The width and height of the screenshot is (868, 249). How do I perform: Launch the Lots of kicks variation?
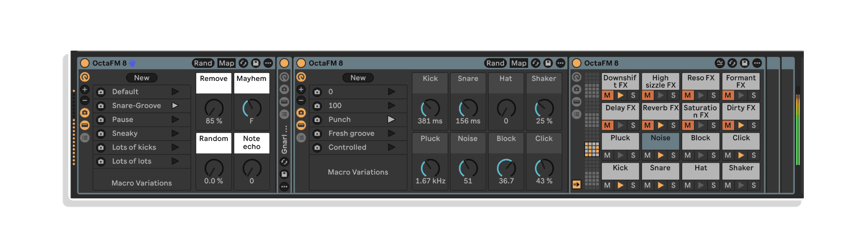tap(175, 147)
